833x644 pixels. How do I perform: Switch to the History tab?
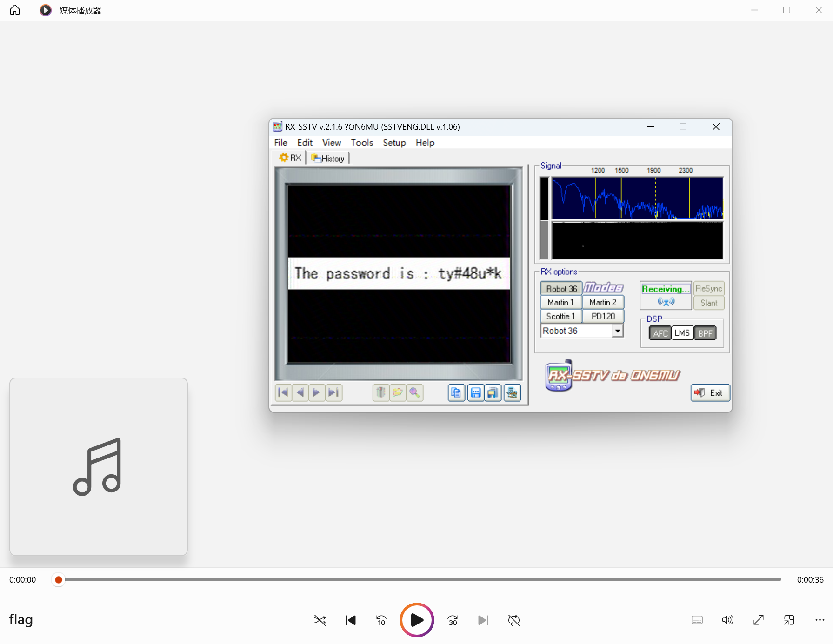tap(328, 158)
